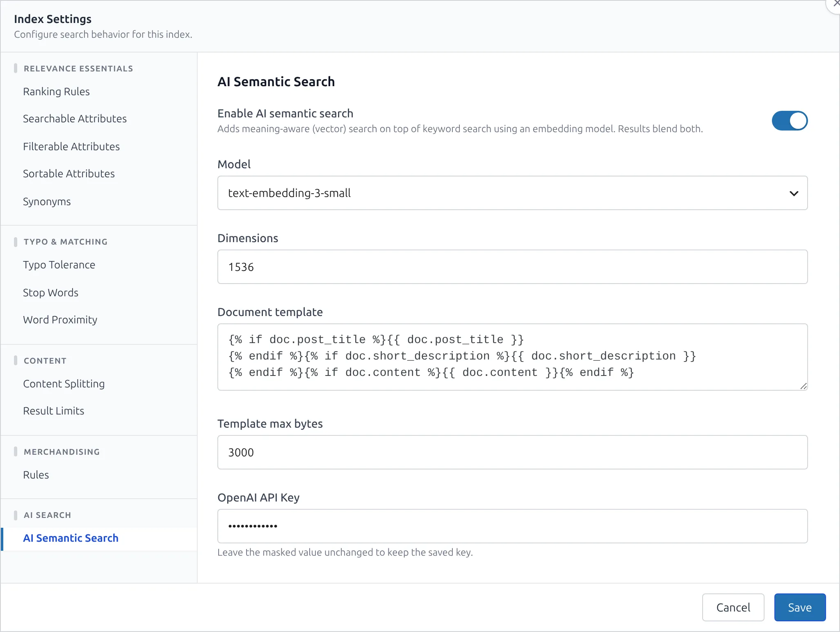
Task: Open Ranking Rules settings
Action: coord(56,92)
